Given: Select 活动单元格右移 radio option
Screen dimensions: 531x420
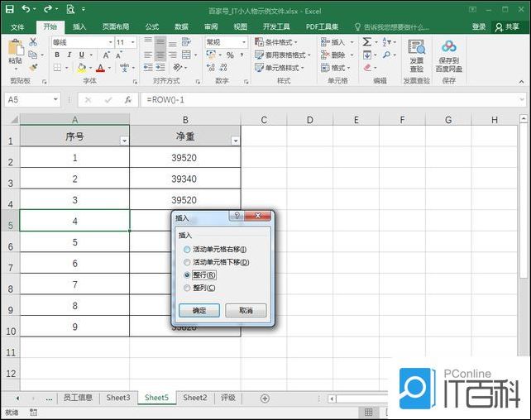Looking at the screenshot, I should point(186,249).
